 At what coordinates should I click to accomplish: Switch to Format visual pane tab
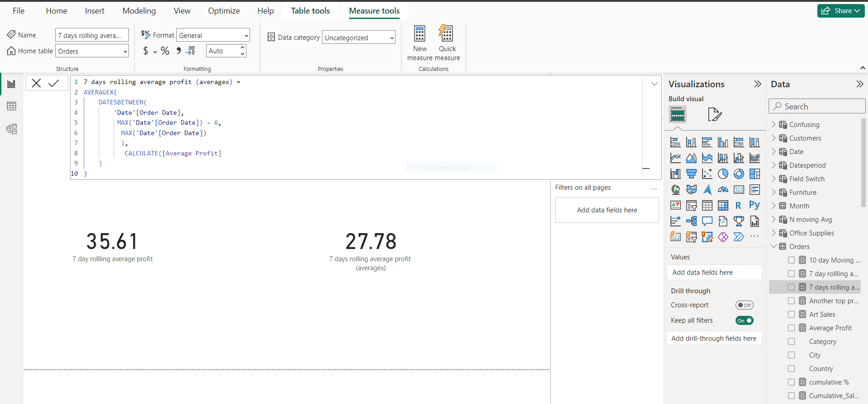point(714,114)
